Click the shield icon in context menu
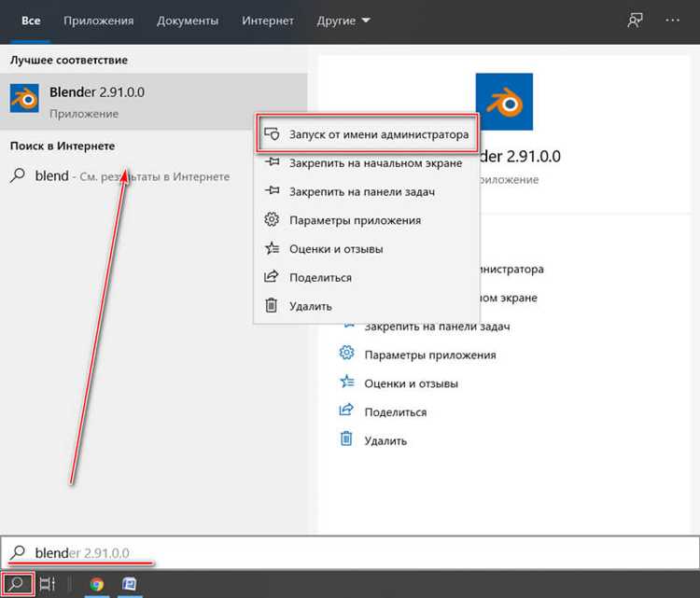700x598 pixels. (272, 134)
